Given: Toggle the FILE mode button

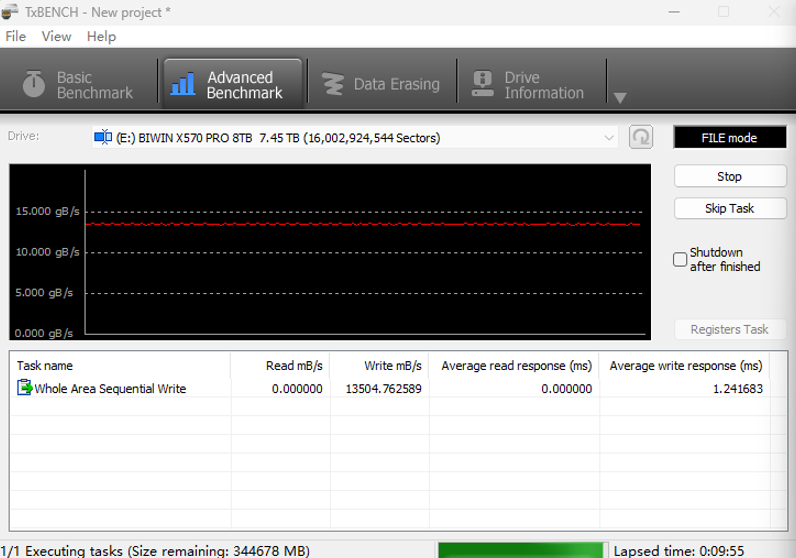Looking at the screenshot, I should tap(729, 138).
